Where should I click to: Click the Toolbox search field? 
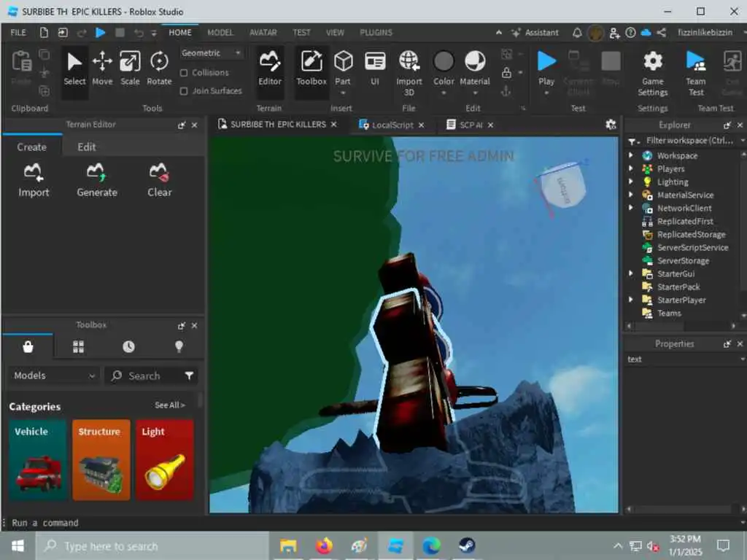(146, 376)
